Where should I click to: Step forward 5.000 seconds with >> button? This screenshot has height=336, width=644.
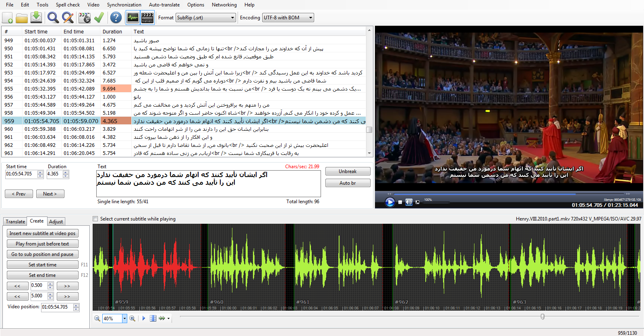pyautogui.click(x=67, y=296)
